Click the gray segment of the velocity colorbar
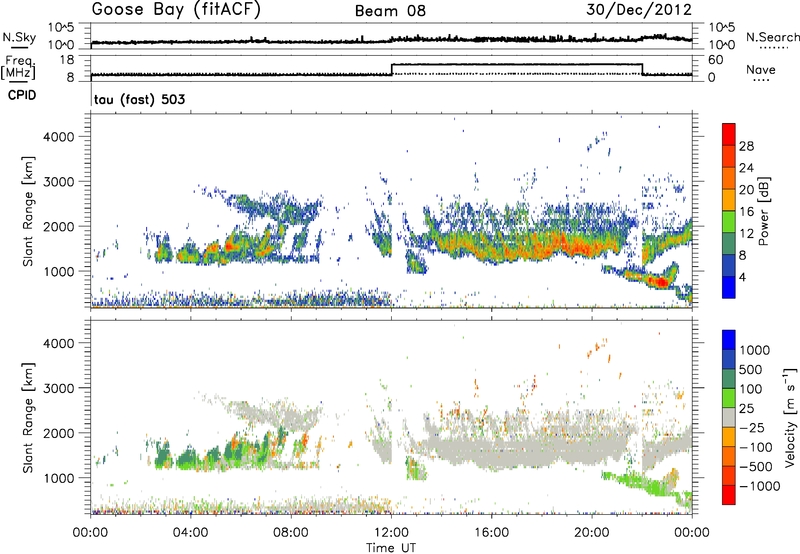 [x=729, y=417]
